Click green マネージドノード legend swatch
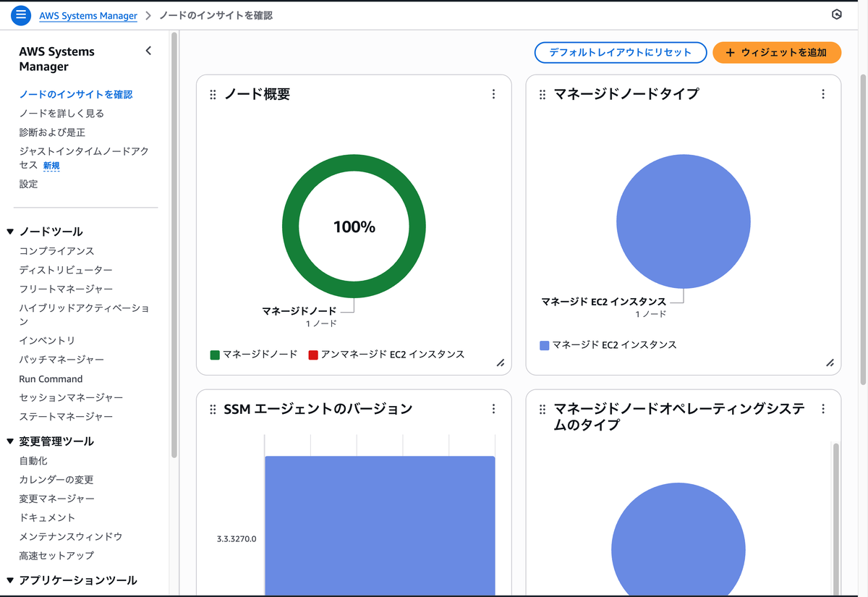The width and height of the screenshot is (868, 597). coord(215,355)
